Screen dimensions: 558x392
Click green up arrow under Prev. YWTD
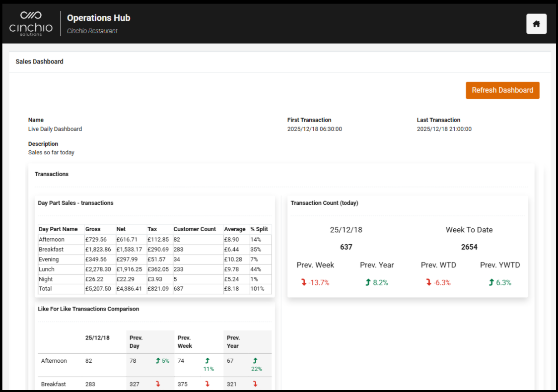[491, 282]
